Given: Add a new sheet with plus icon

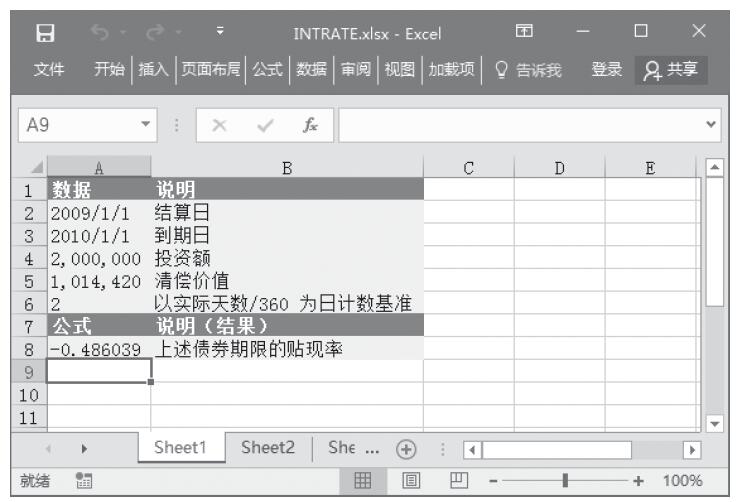Looking at the screenshot, I should coord(404,449).
